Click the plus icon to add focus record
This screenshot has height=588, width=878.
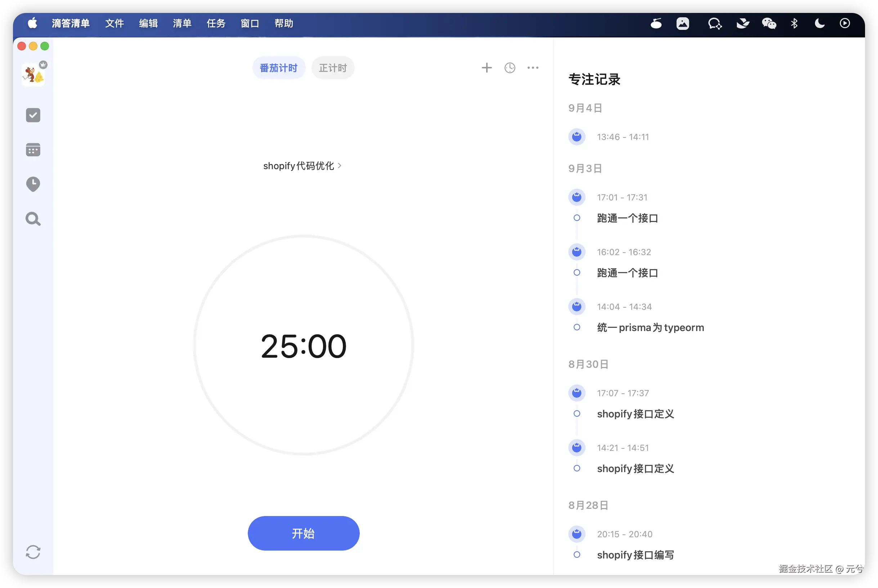click(487, 68)
